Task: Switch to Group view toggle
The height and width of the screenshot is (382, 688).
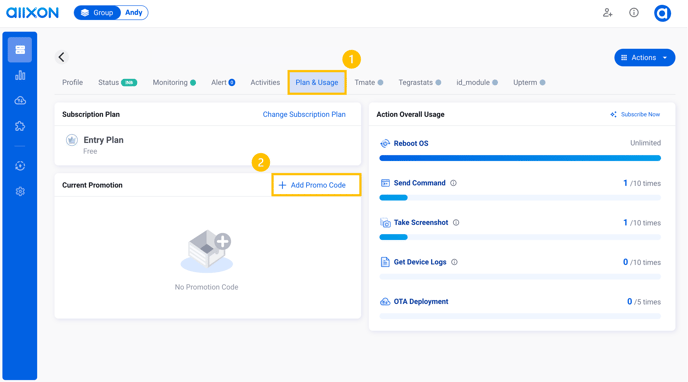Action: (97, 13)
